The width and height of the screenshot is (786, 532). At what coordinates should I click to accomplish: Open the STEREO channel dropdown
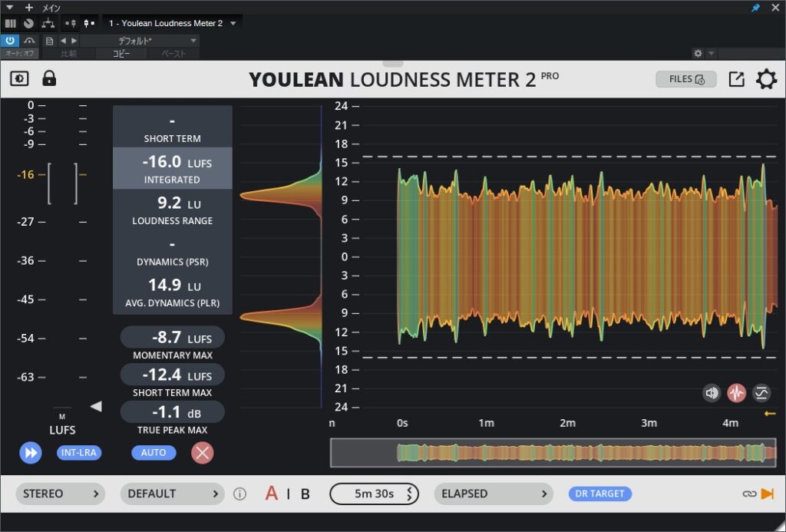click(60, 494)
